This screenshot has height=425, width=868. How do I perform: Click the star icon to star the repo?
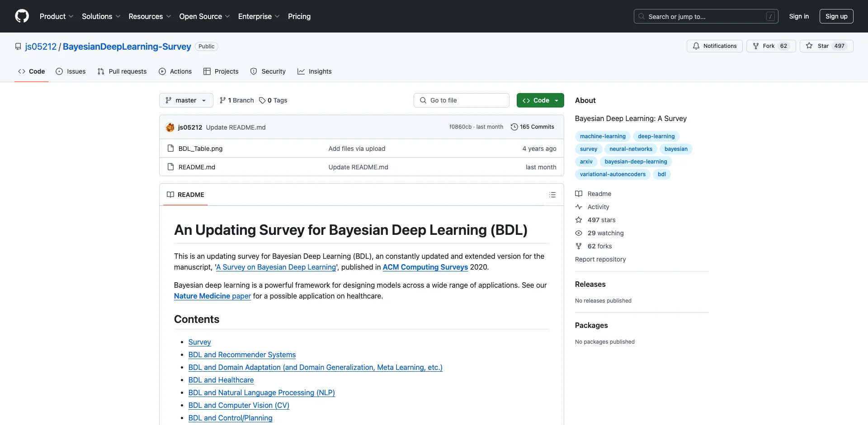click(x=809, y=46)
